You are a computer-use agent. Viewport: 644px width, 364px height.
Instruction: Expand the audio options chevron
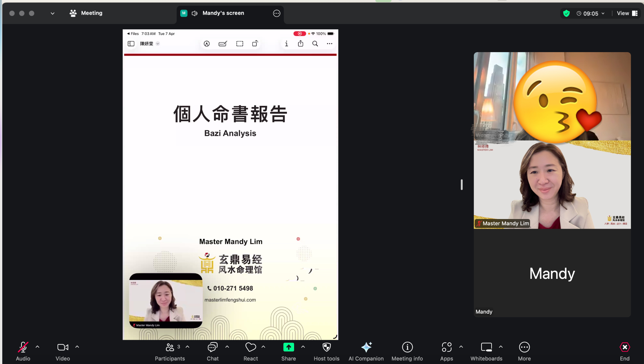click(x=38, y=347)
